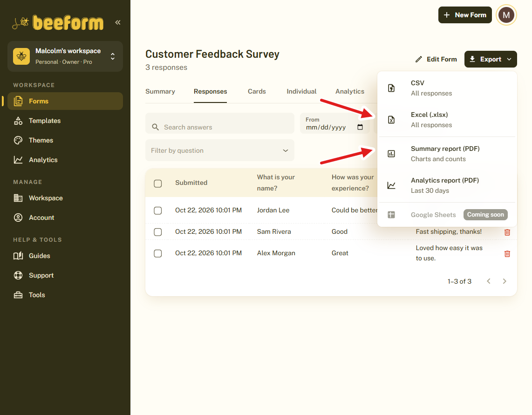Viewport: 532px width, 415px height.
Task: Click the 'Jordan Lee' name cell
Action: click(x=273, y=211)
